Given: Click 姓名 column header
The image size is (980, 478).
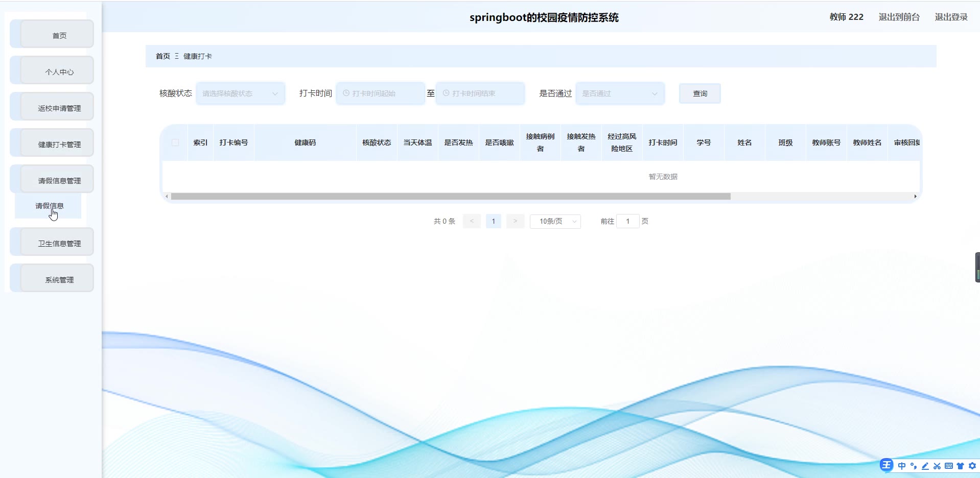Looking at the screenshot, I should coord(744,142).
